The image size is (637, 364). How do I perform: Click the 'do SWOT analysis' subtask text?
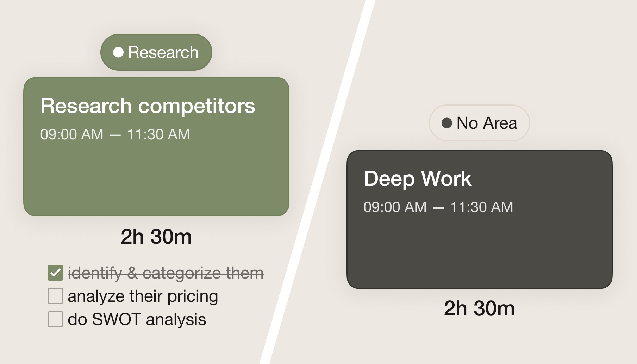[x=137, y=319]
